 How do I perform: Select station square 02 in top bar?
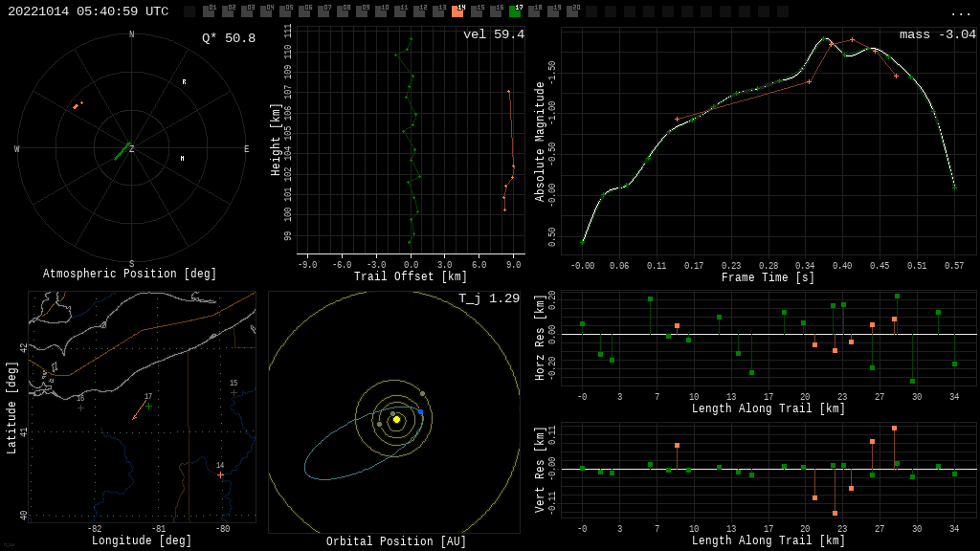point(228,11)
